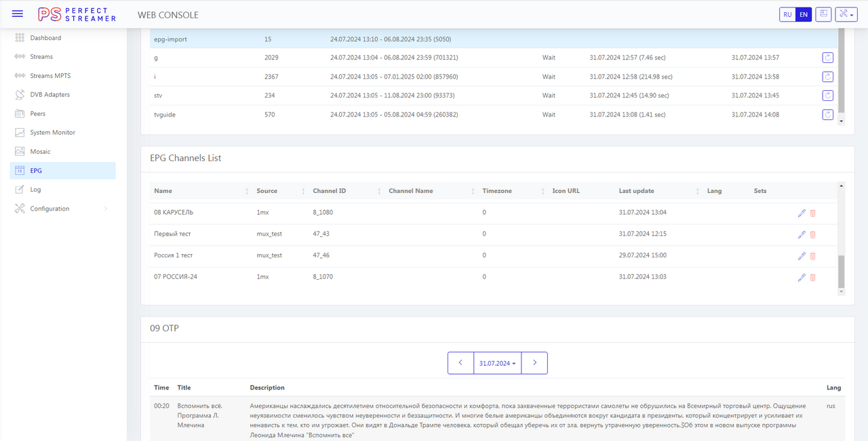
Task: Delete the Первый тест channel
Action: (813, 234)
